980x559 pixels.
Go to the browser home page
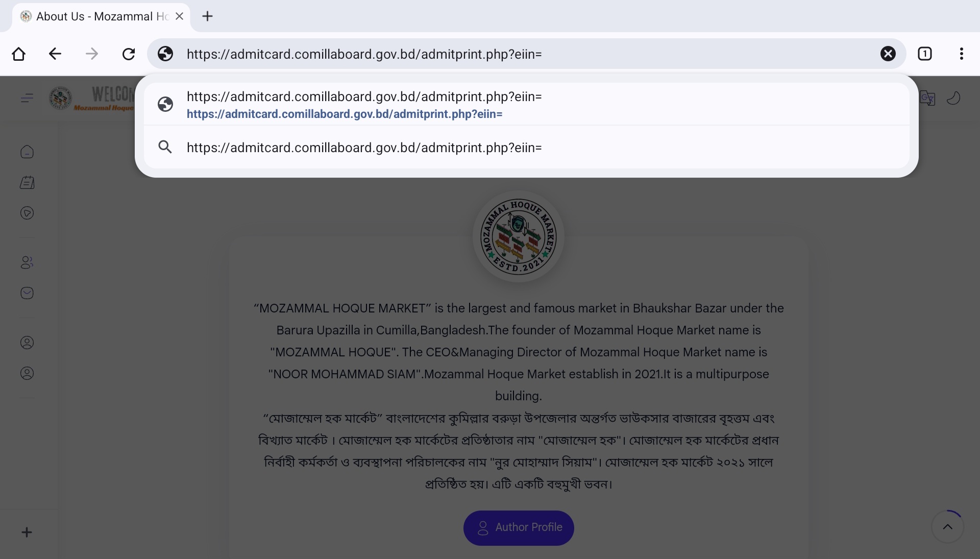(19, 54)
